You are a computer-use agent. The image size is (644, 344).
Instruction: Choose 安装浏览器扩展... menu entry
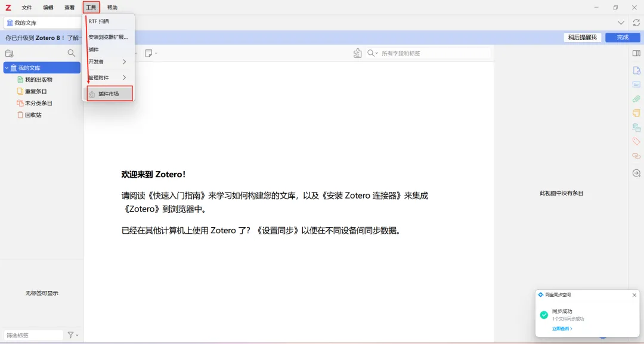pos(109,37)
